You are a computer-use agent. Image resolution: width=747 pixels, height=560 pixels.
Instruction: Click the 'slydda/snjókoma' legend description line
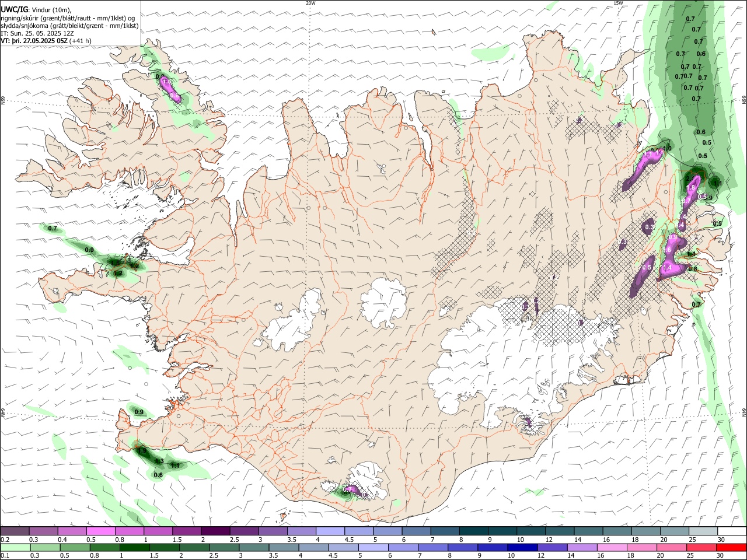69,26
